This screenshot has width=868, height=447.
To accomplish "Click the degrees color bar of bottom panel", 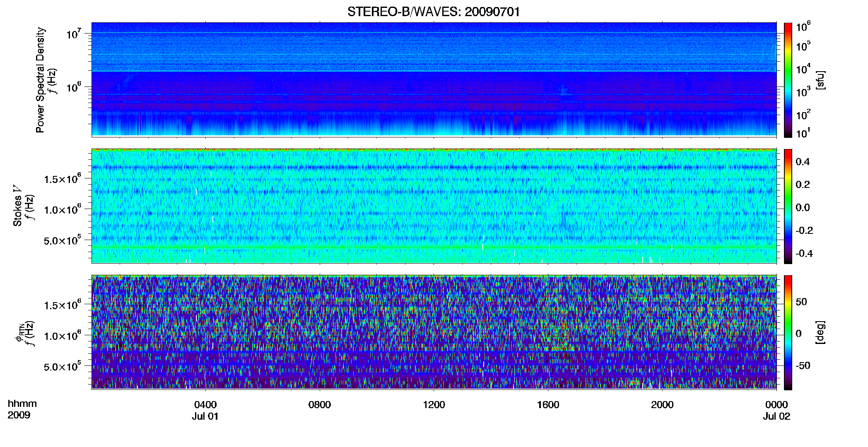I will [788, 332].
